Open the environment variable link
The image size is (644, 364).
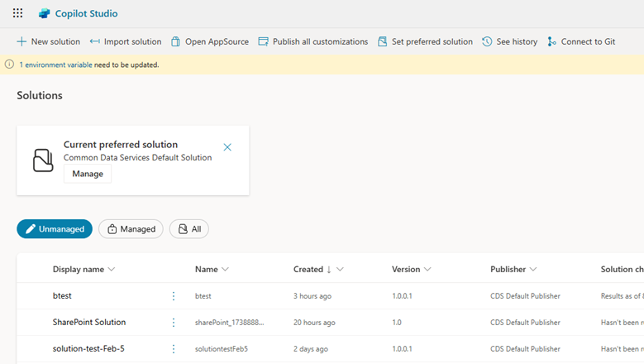pos(56,65)
